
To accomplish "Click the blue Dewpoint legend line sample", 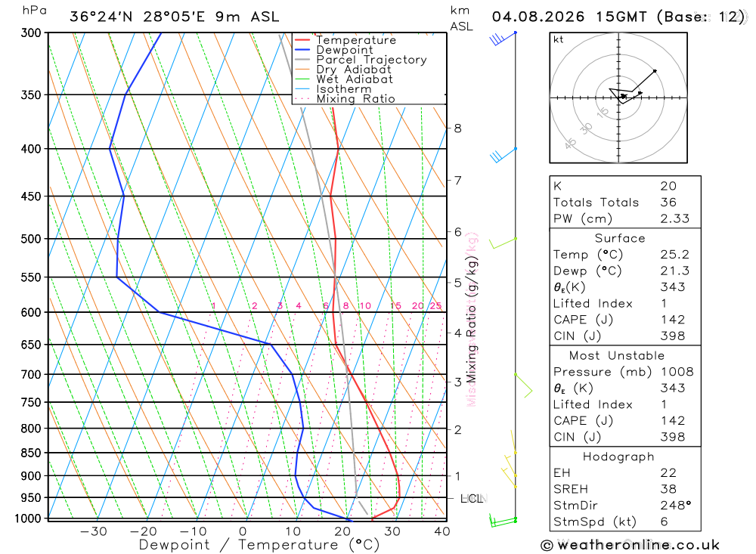I will coord(302,50).
